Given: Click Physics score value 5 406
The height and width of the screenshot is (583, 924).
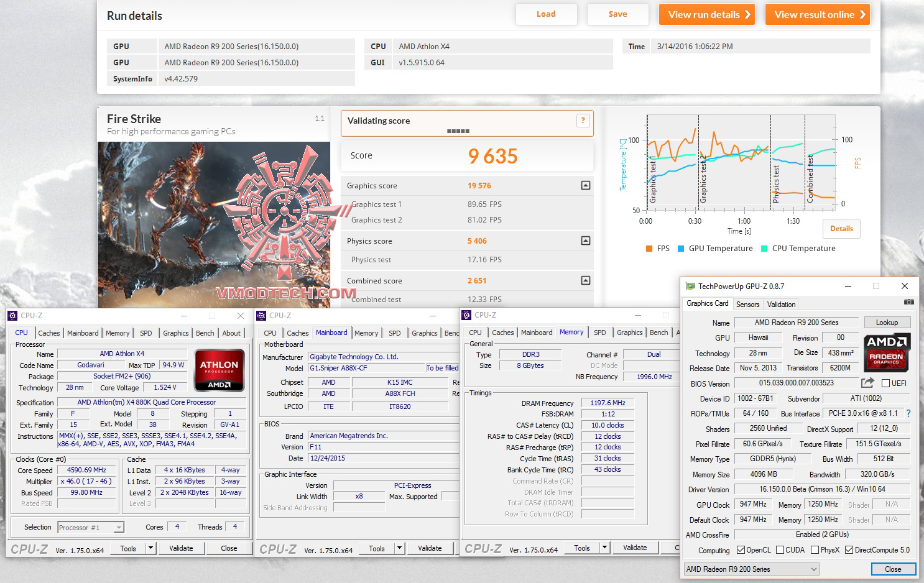Looking at the screenshot, I should coord(477,241).
